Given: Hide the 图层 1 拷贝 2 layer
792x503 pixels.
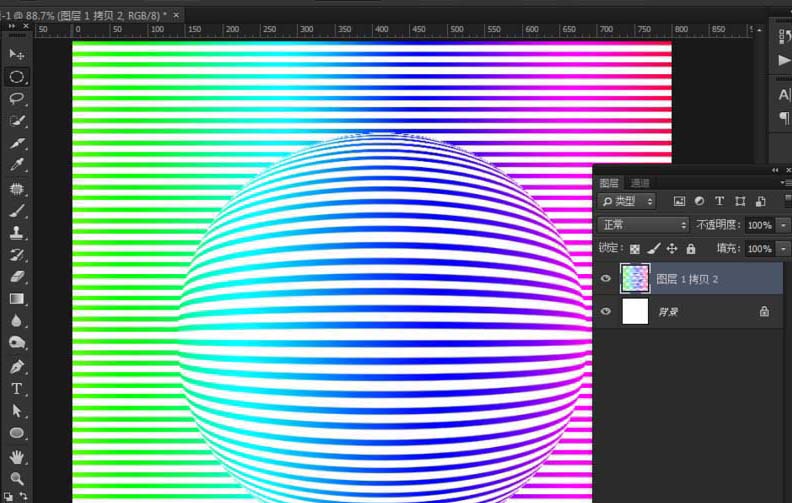Looking at the screenshot, I should coord(606,278).
